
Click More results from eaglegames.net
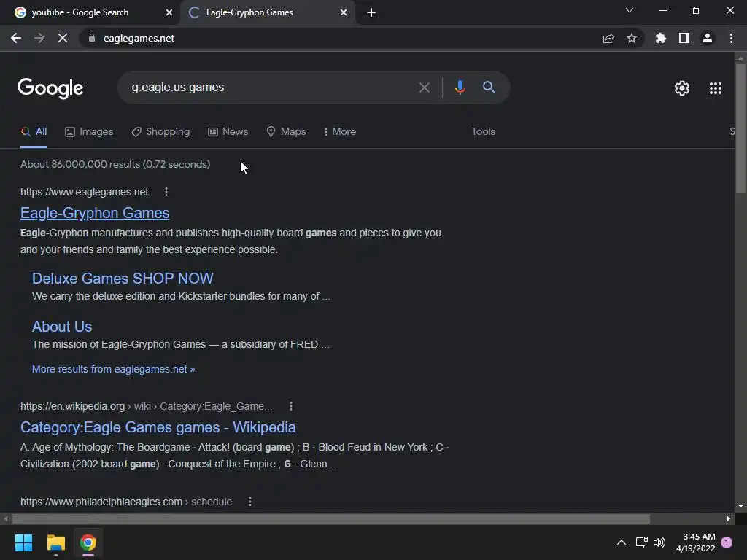(x=113, y=369)
